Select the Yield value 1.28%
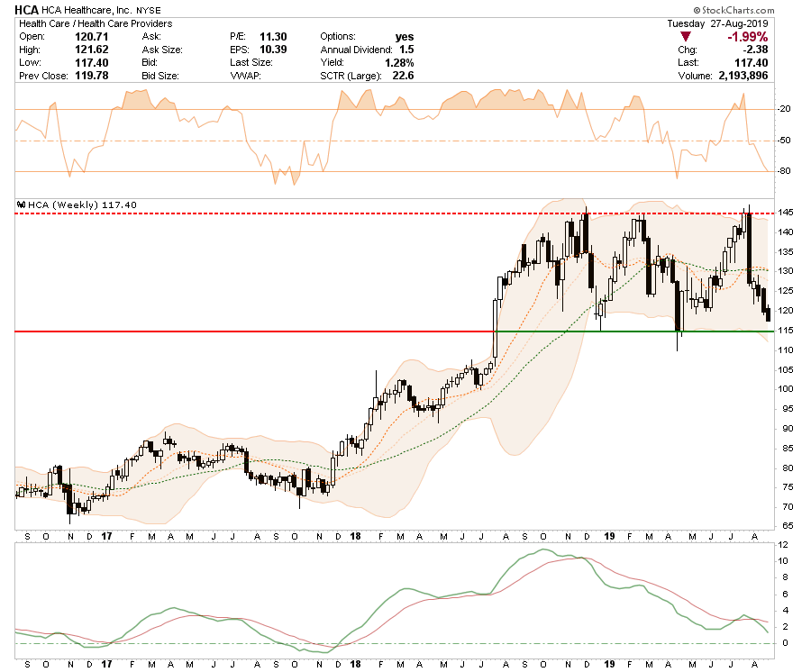 (x=399, y=62)
